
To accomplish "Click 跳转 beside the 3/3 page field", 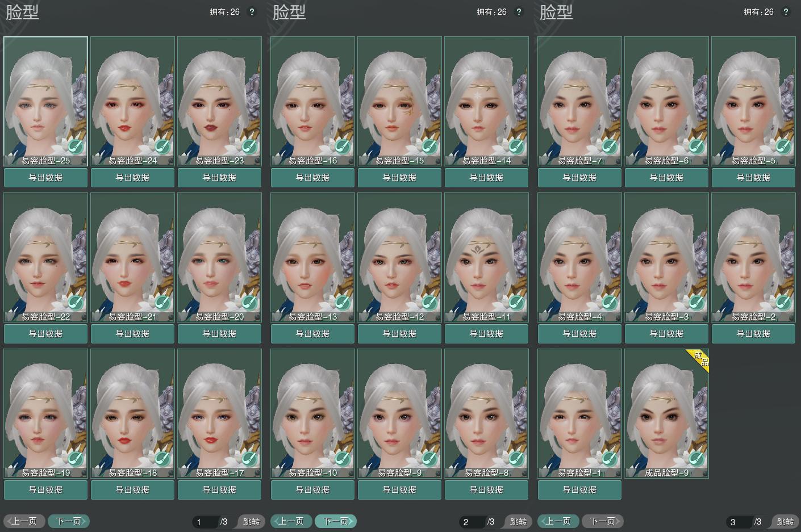I will coord(785,522).
